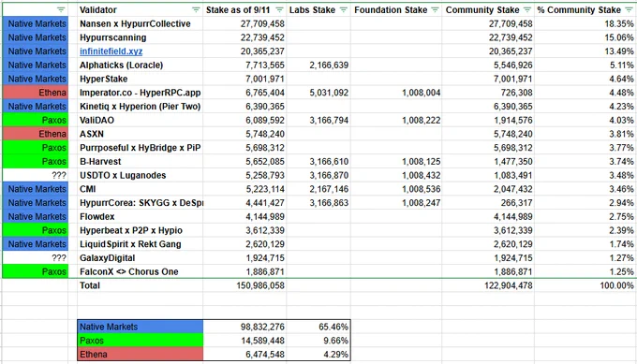Select the Hypurrscanning validator cell
Viewport: 637px width, 364px height.
click(x=141, y=37)
